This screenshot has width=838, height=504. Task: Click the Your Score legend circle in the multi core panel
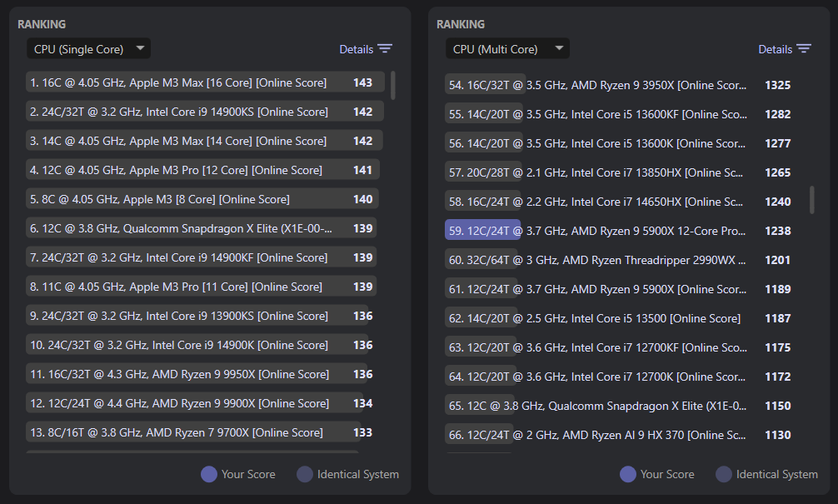[x=628, y=474]
